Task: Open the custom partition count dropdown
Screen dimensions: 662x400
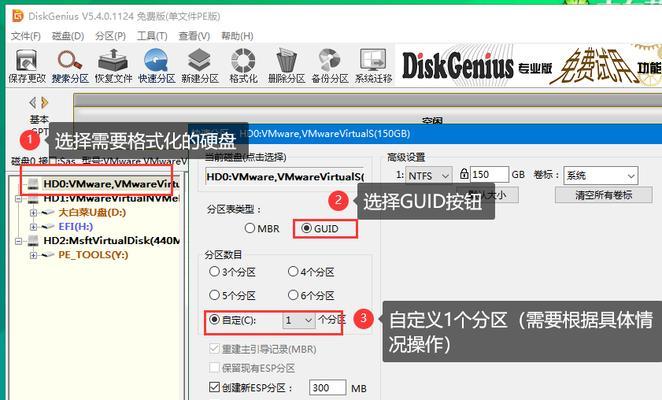Action: point(299,320)
